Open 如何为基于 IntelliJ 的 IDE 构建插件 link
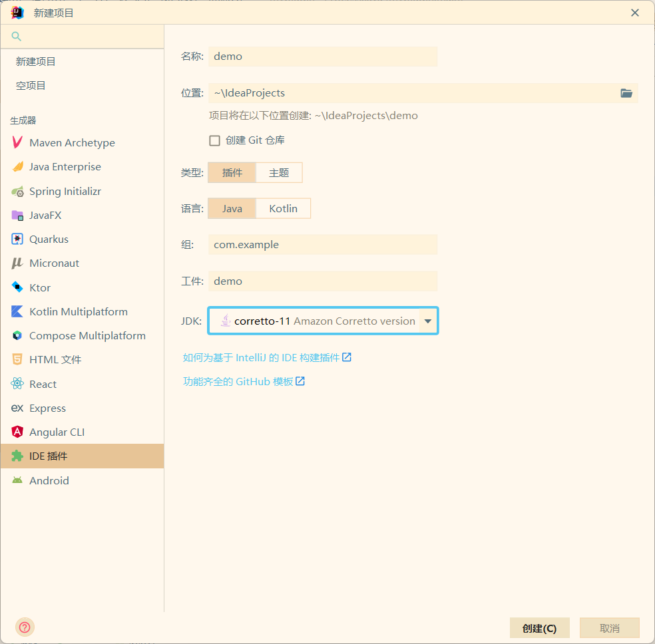655x644 pixels. click(x=261, y=358)
